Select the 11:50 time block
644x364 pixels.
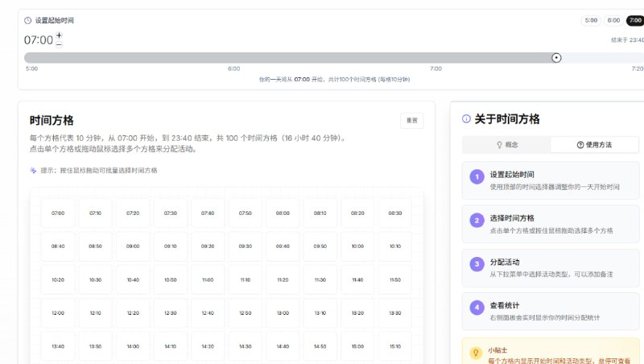tap(395, 279)
